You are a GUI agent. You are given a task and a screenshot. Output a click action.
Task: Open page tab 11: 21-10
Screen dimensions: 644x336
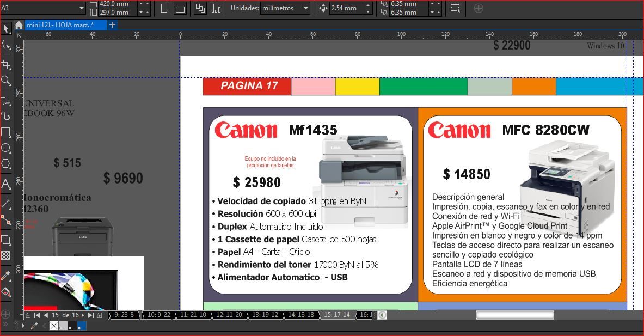(193, 315)
